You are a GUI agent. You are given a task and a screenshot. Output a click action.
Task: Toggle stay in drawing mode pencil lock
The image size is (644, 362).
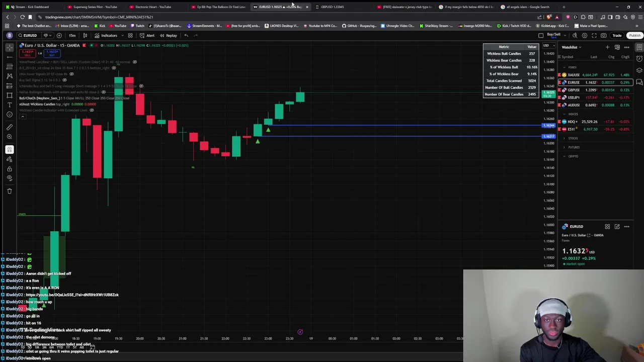10,159
